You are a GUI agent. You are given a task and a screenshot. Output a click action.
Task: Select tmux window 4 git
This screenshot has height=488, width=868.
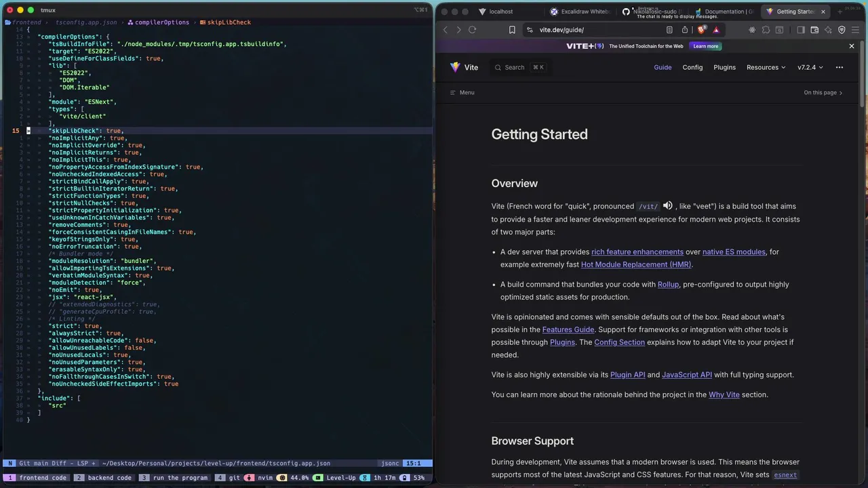227,478
